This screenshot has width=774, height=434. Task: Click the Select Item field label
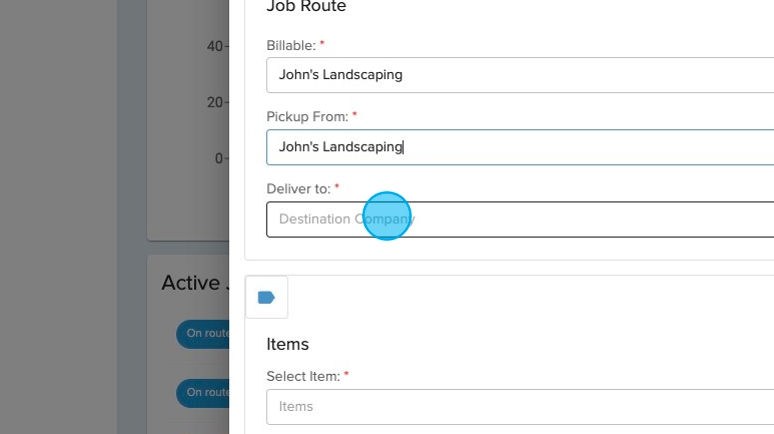click(303, 376)
